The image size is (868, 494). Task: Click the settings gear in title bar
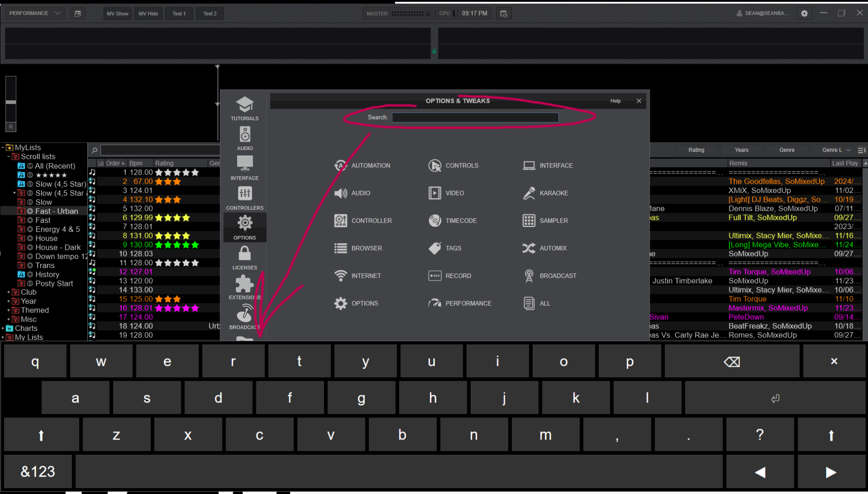804,13
